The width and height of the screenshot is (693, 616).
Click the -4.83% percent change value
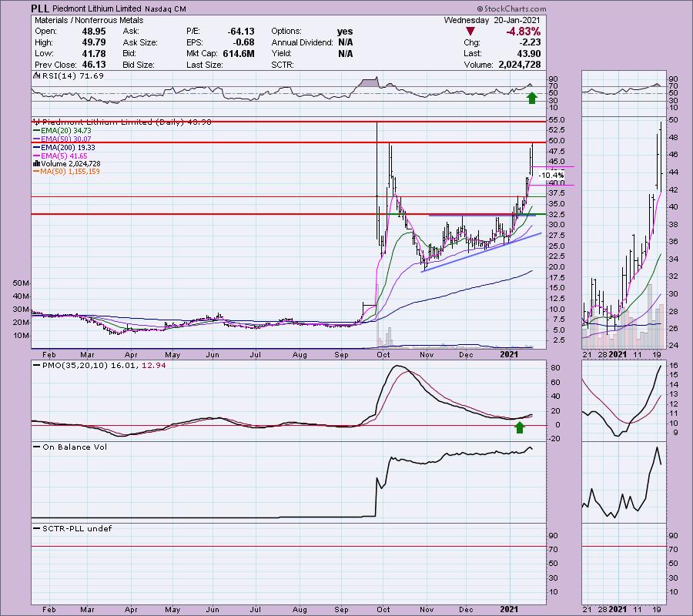coord(524,32)
